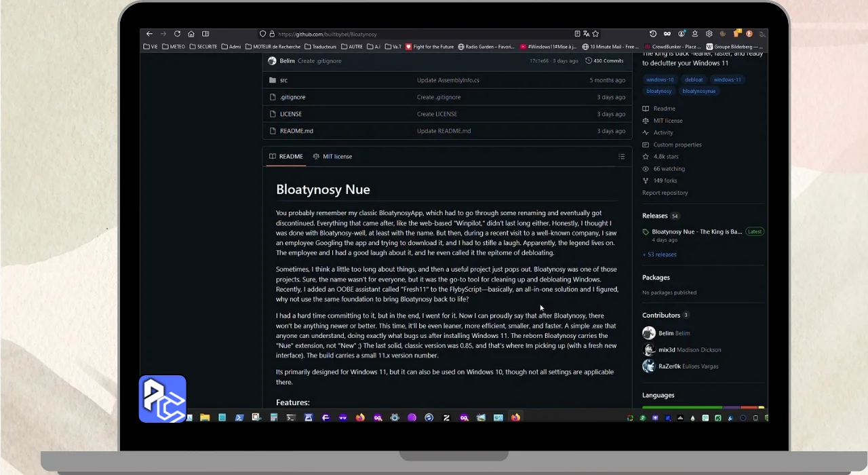The image size is (868, 475).
Task: Open the README outline list icon
Action: (x=621, y=157)
